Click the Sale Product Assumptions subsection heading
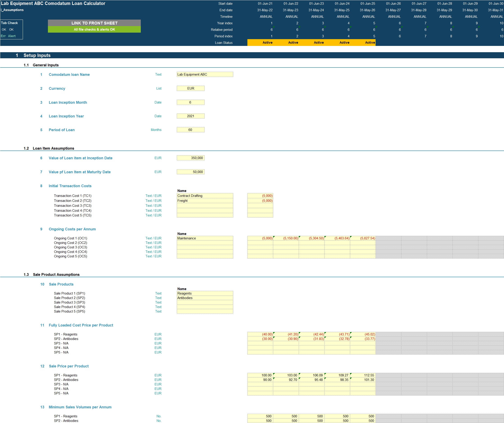This screenshot has height=423, width=504. click(56, 275)
